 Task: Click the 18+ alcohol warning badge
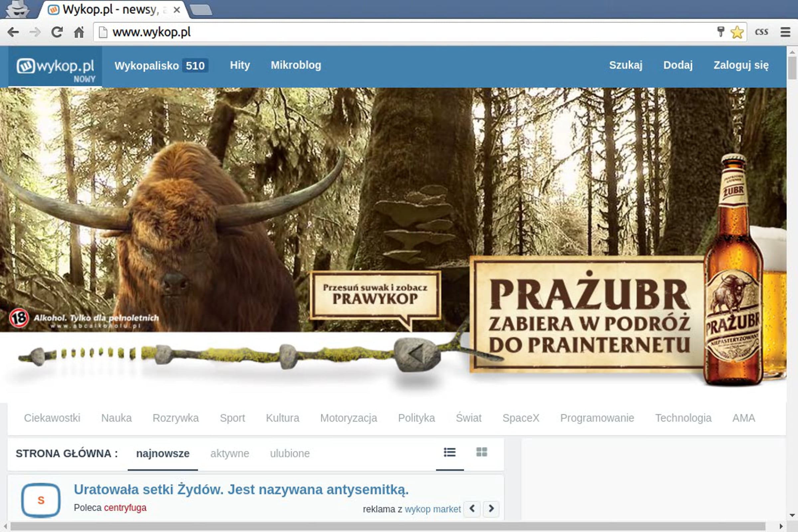(19, 318)
